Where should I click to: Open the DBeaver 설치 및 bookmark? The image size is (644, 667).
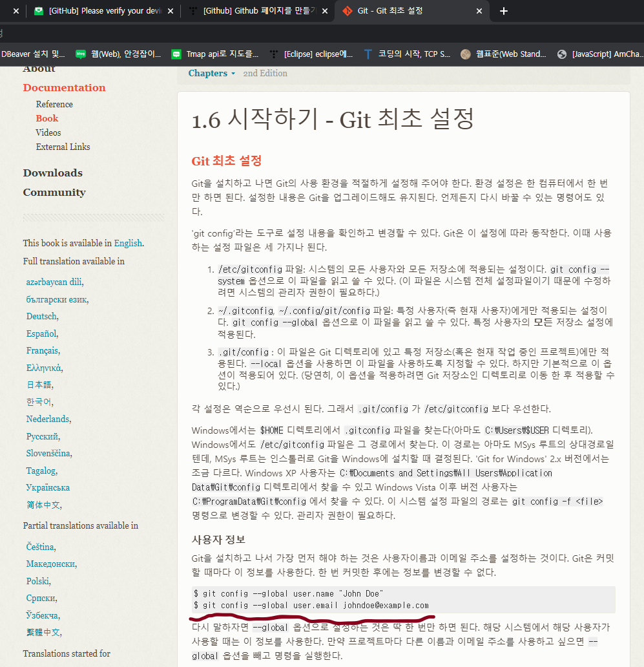[33, 54]
